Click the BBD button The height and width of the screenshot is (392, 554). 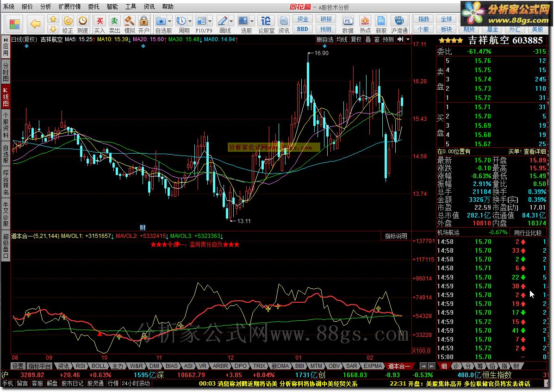[303, 29]
